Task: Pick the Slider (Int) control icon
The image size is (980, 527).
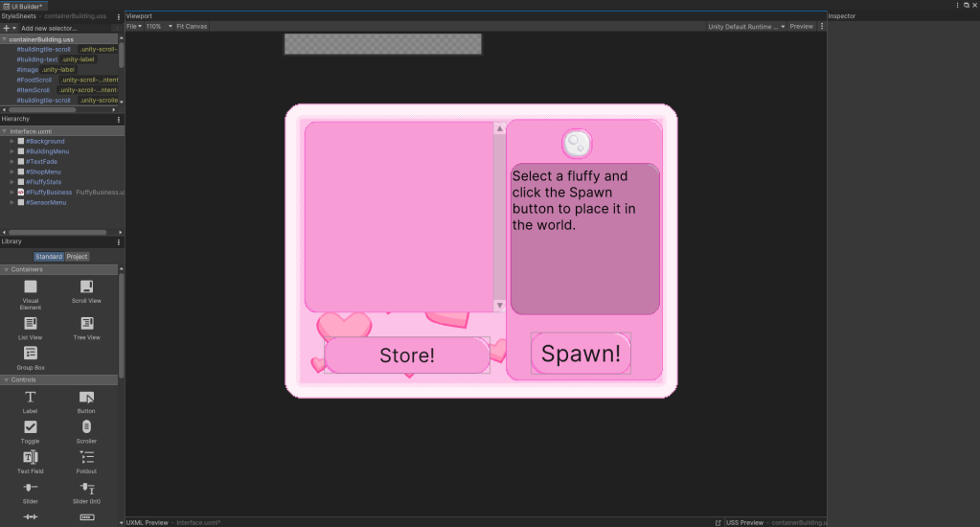Action: pyautogui.click(x=87, y=488)
